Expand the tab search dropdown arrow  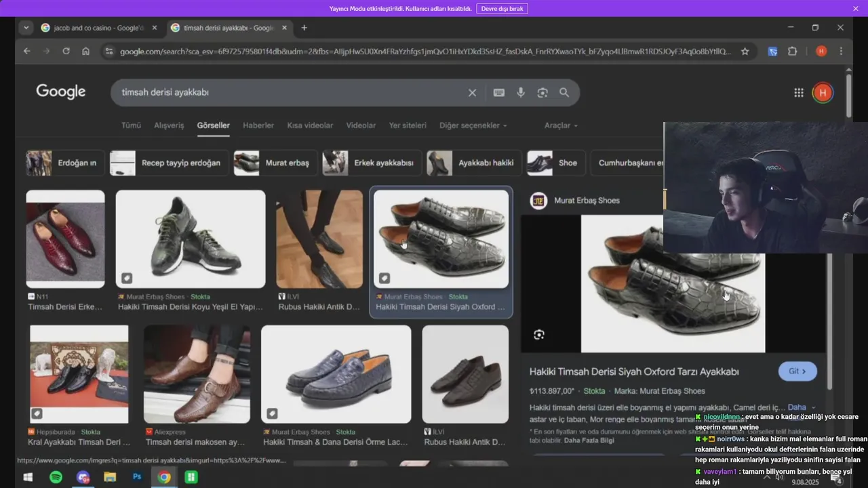click(26, 28)
